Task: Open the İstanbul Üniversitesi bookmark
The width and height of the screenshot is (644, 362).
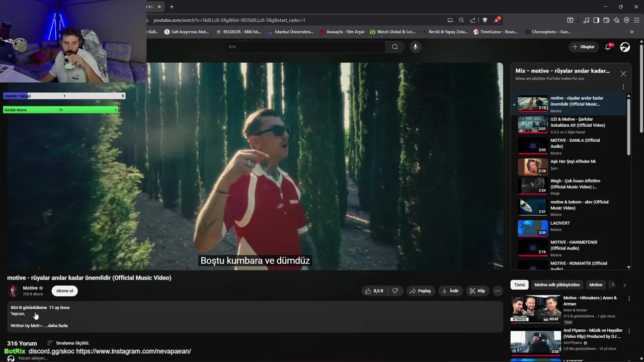Action: tap(290, 32)
